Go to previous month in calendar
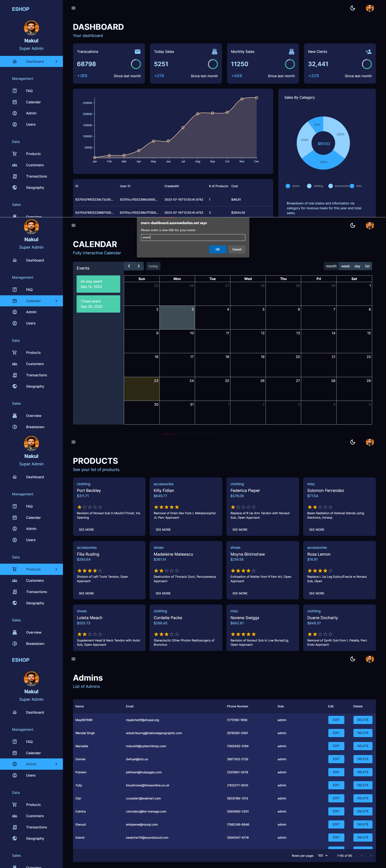The height and width of the screenshot is (868, 386). [129, 266]
